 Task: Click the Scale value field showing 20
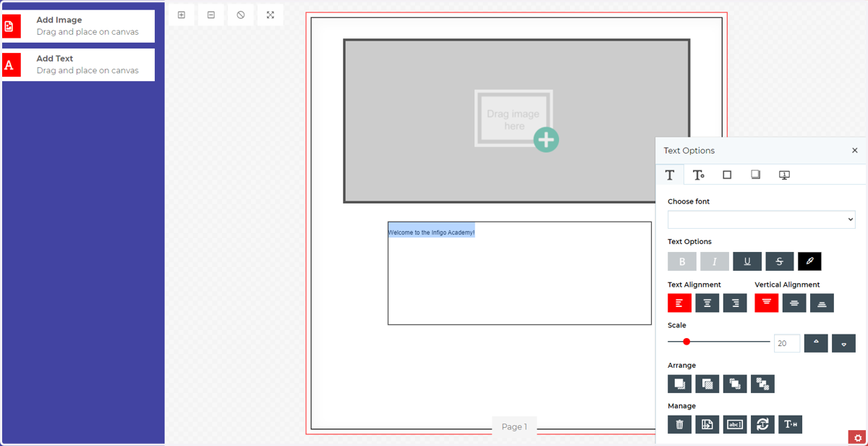tap(787, 343)
